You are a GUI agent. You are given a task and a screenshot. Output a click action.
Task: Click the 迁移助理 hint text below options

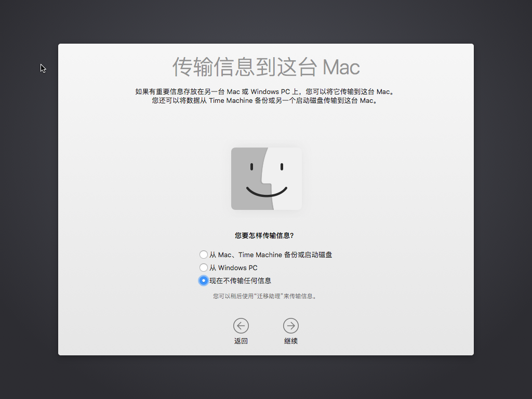pyautogui.click(x=266, y=296)
